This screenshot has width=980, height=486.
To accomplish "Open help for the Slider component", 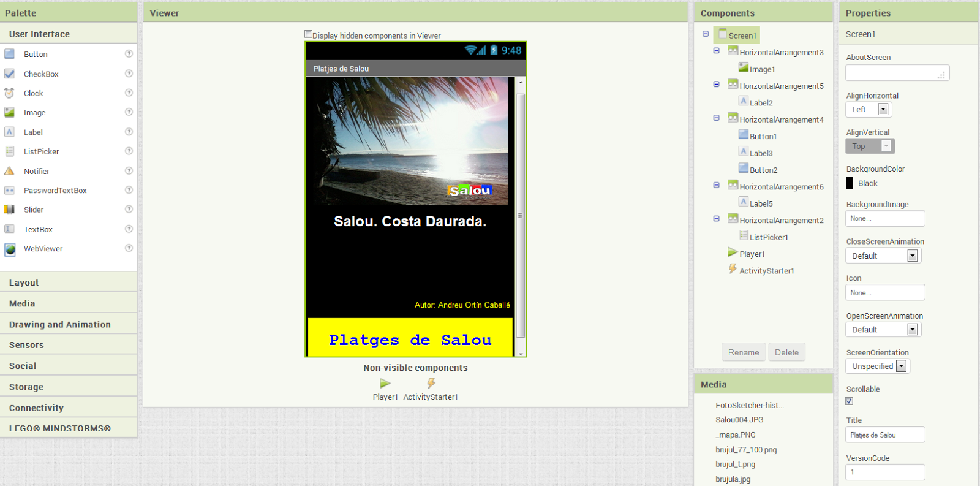I will pos(129,209).
